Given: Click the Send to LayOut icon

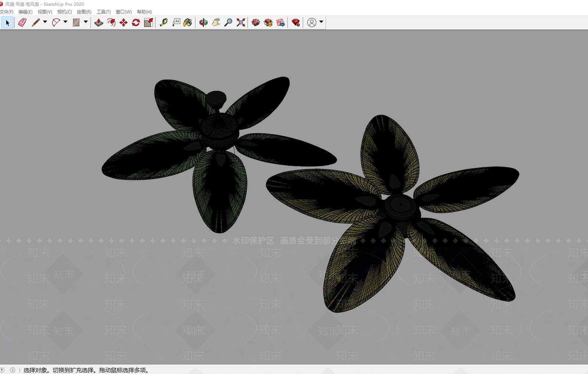Looking at the screenshot, I should tap(281, 23).
